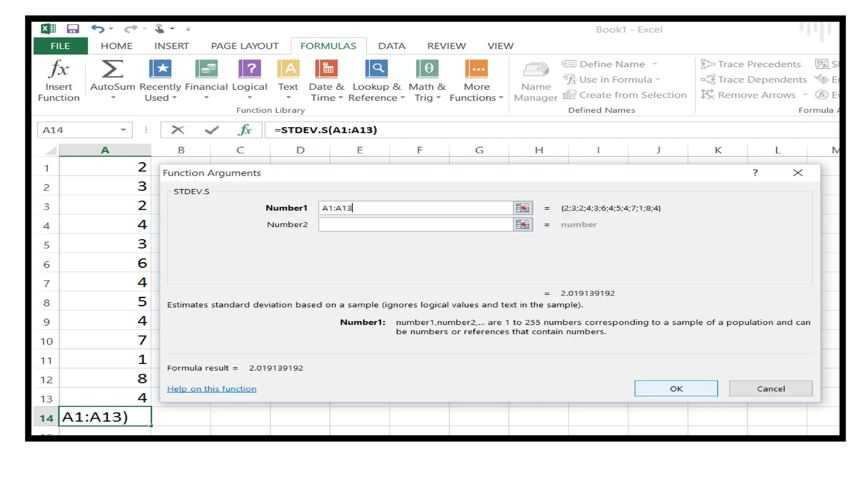
Task: Click the Cancel button in dialog
Action: [770, 388]
